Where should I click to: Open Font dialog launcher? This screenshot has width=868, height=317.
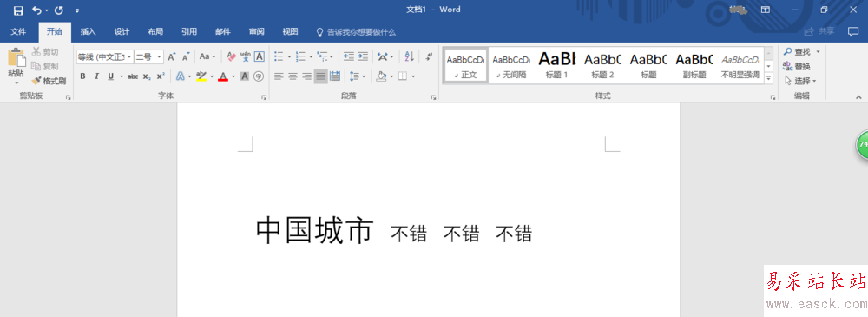[x=264, y=97]
